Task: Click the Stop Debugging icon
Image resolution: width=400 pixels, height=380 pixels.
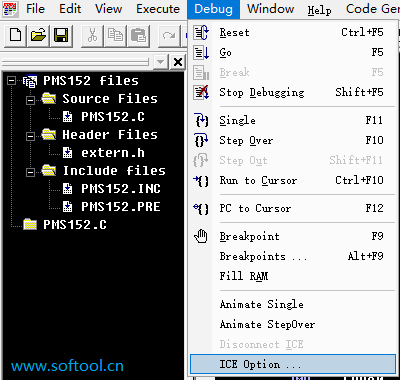Action: tap(201, 92)
